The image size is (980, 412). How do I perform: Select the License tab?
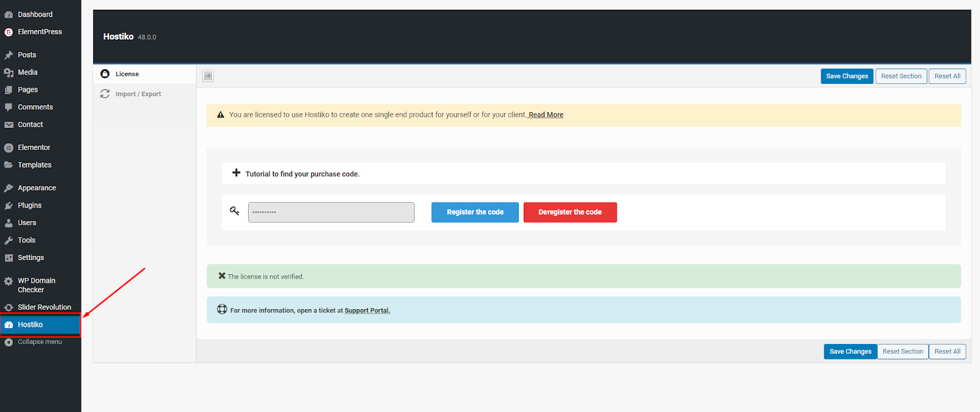click(x=145, y=74)
